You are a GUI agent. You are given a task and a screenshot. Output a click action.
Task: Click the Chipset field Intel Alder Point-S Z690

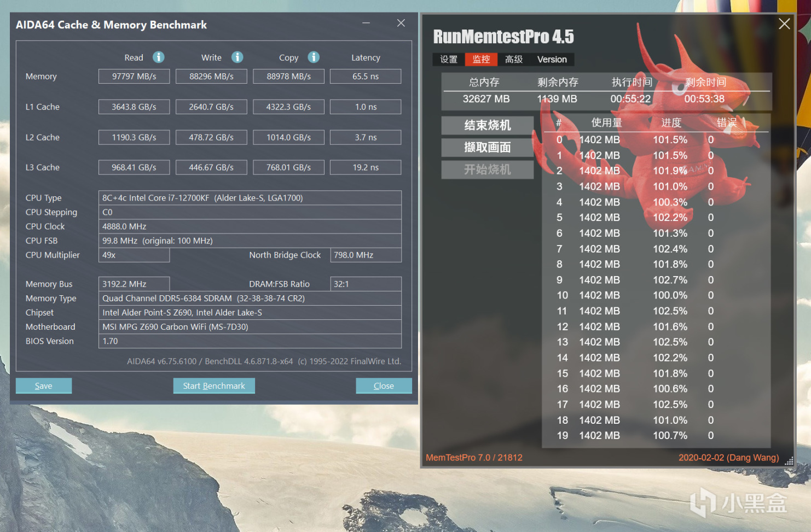(x=250, y=312)
